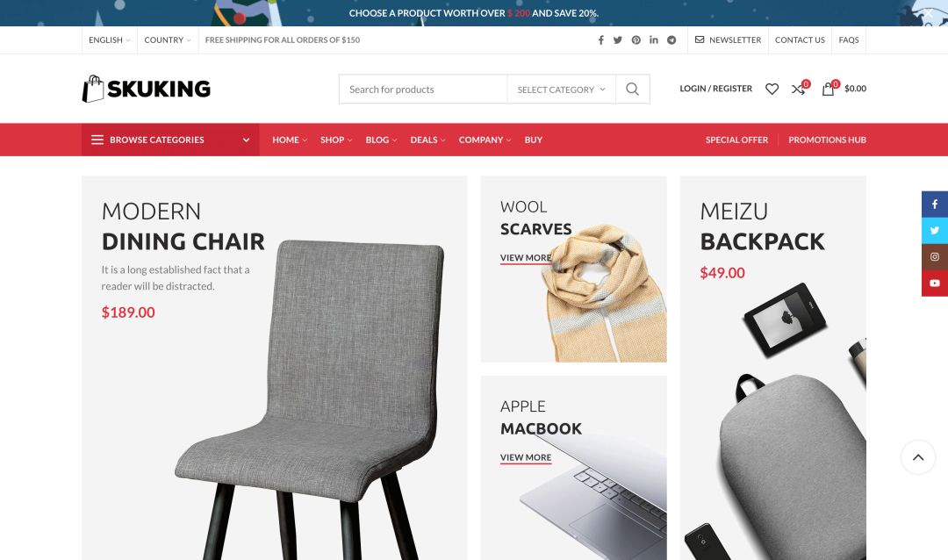Open the Shop menu item
Screen dimensions: 948x560
point(336,140)
